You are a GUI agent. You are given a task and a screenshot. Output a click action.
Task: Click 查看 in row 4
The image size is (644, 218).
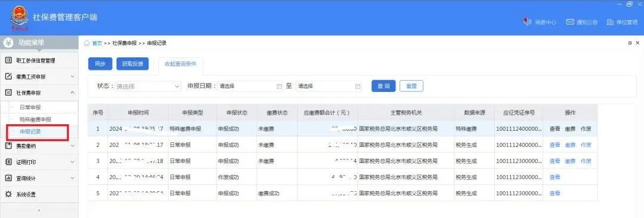point(555,177)
